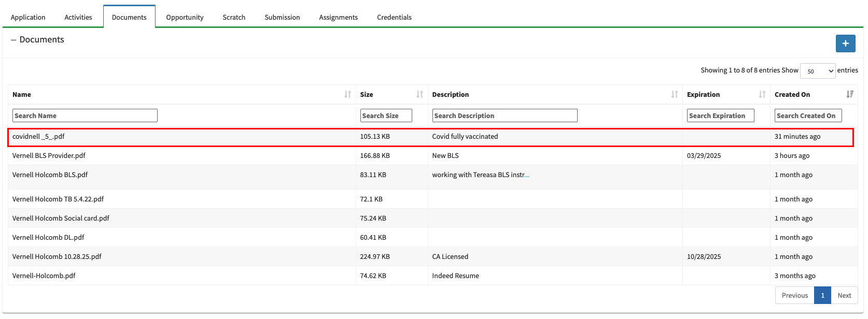Sort by Name column sort icon
The image size is (868, 319).
[x=347, y=94]
